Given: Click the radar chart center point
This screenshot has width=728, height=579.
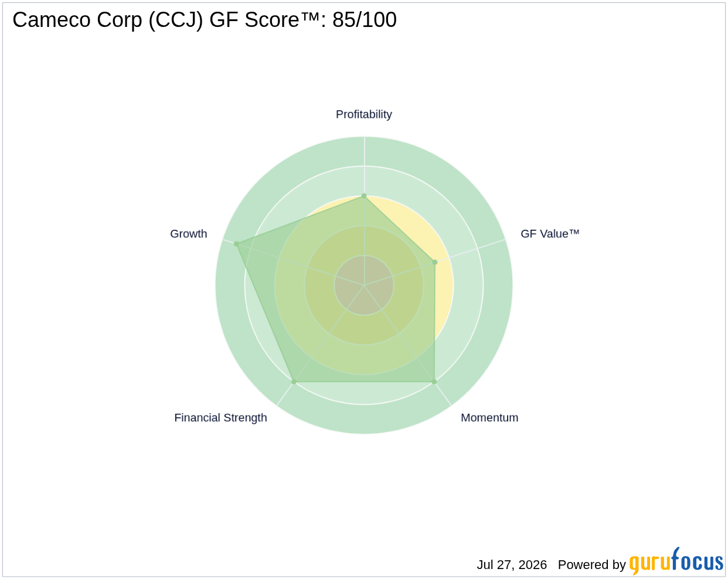Looking at the screenshot, I should pyautogui.click(x=364, y=285).
